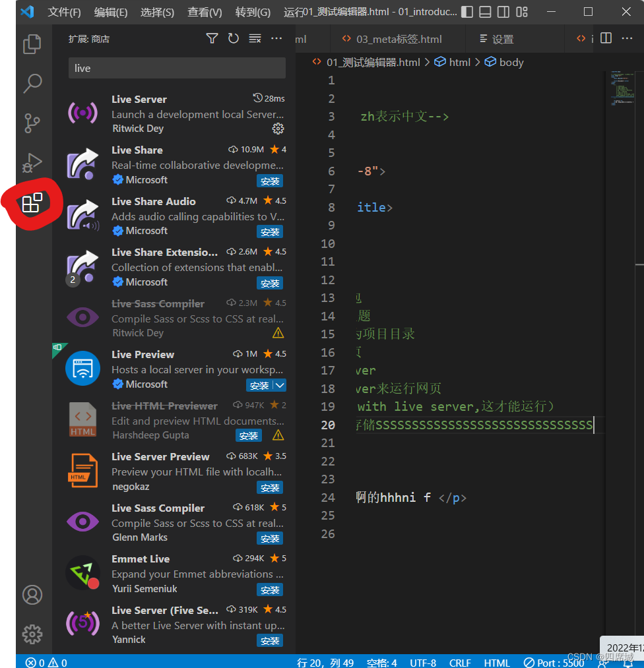Open Source Control from Activity Bar

click(32, 123)
